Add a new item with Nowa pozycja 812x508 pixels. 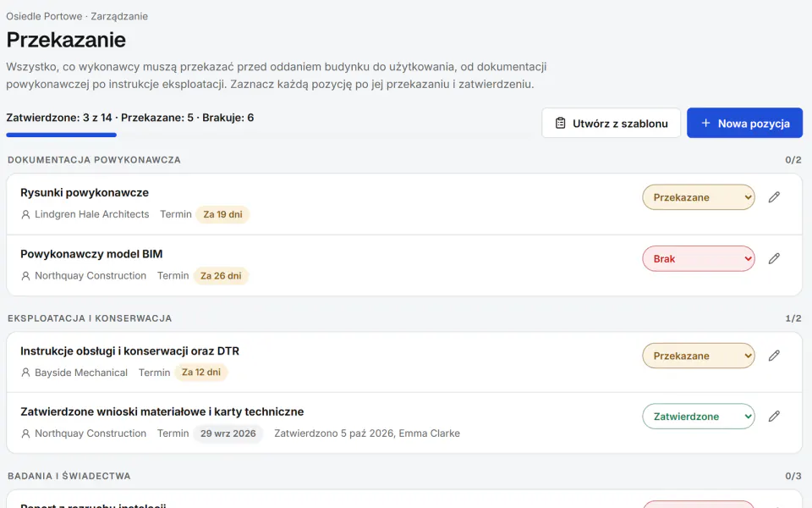[x=744, y=123]
